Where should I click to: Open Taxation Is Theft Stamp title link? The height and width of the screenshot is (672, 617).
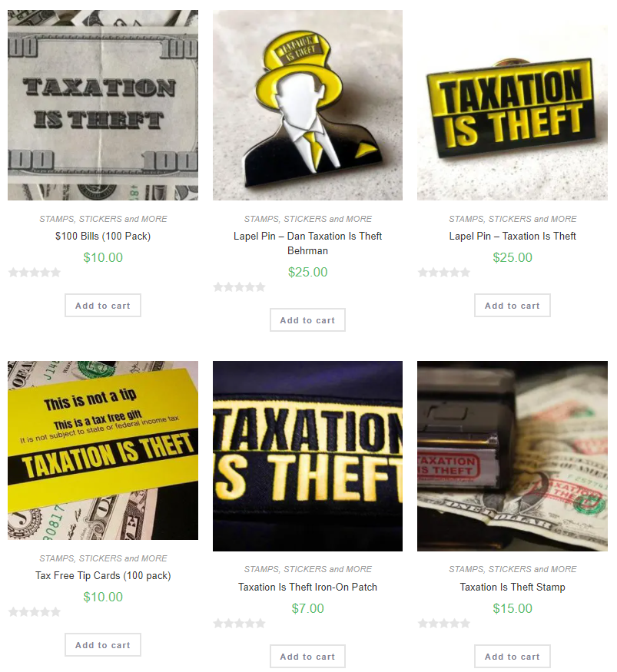(x=513, y=588)
